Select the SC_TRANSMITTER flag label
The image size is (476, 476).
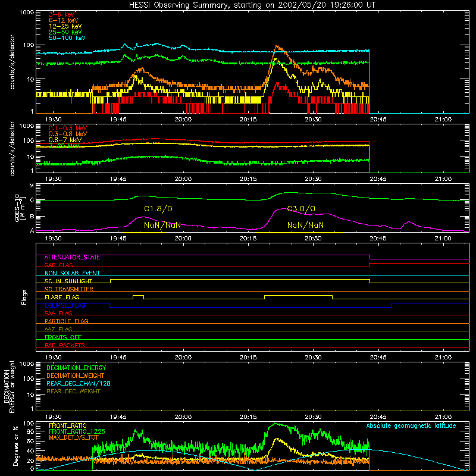(x=68, y=289)
